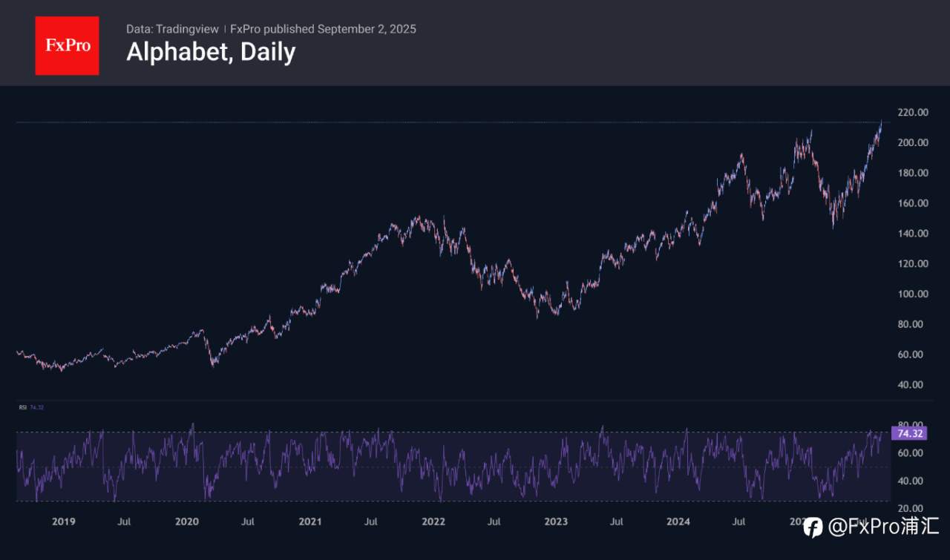Click the purple 74.32 RSI value badge

(910, 434)
